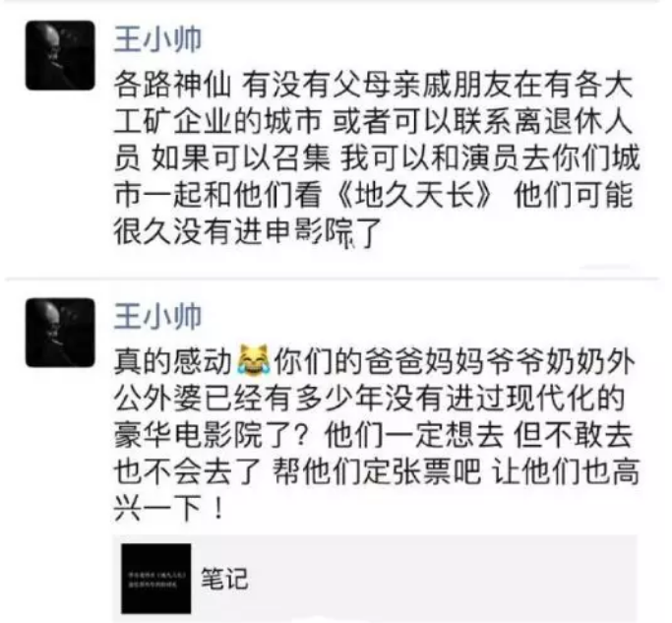The width and height of the screenshot is (672, 623).
Task: Click the line starting with 工矿企业的城市
Action: coord(374,122)
